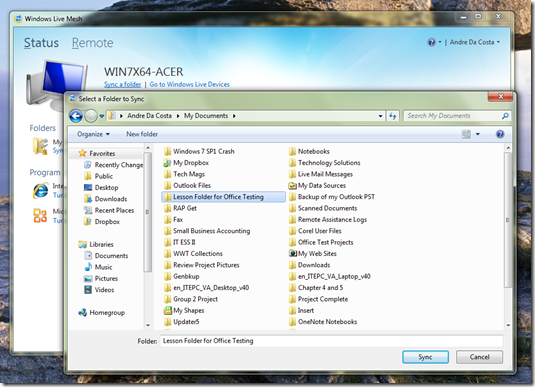Select Notebooks folder
535x387 pixels.
click(x=309, y=151)
